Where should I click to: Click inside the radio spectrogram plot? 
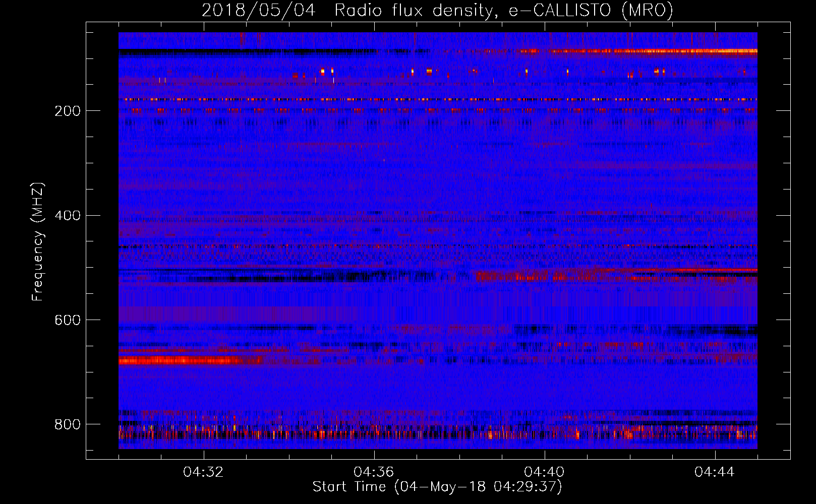[x=438, y=240]
